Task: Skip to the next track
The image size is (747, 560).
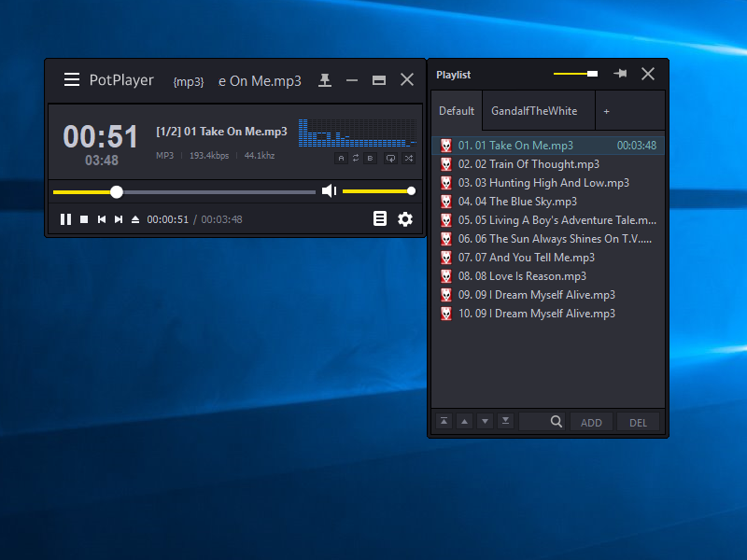Action: pos(119,219)
